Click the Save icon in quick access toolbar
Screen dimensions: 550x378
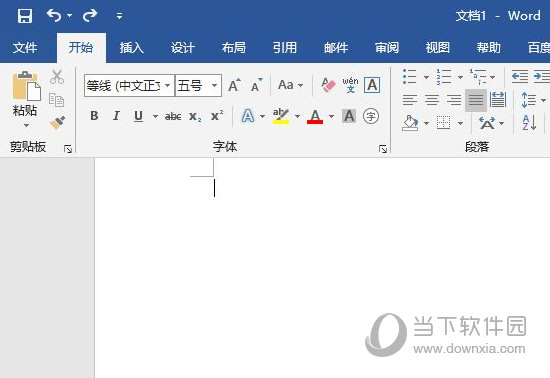(25, 16)
